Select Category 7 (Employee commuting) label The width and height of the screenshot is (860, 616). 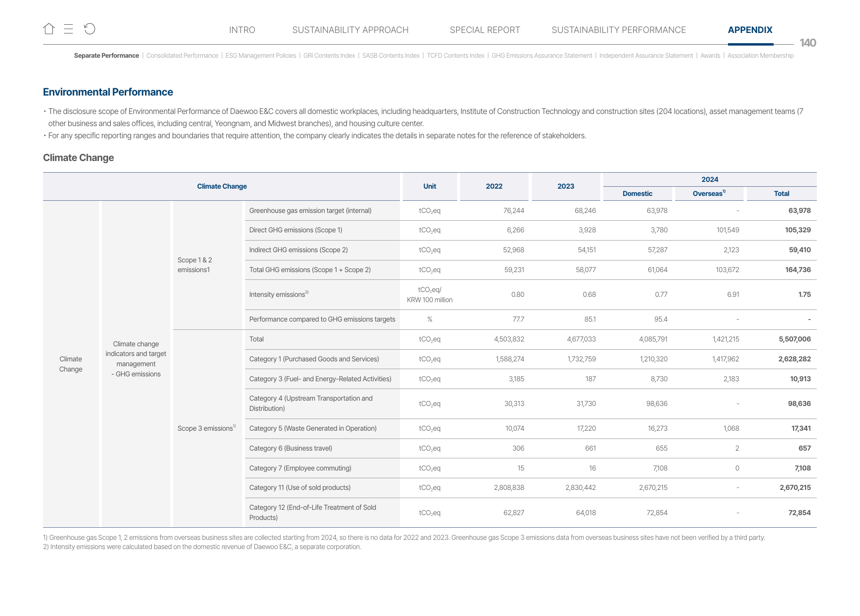(x=300, y=468)
